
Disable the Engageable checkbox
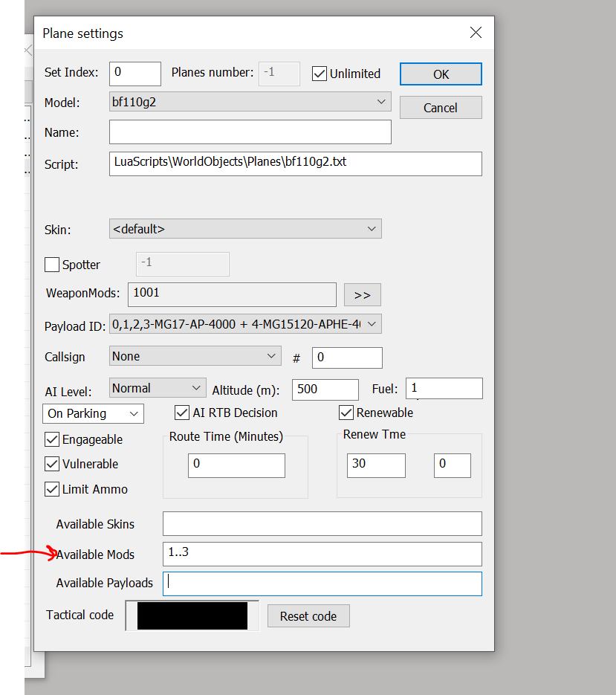click(x=52, y=439)
